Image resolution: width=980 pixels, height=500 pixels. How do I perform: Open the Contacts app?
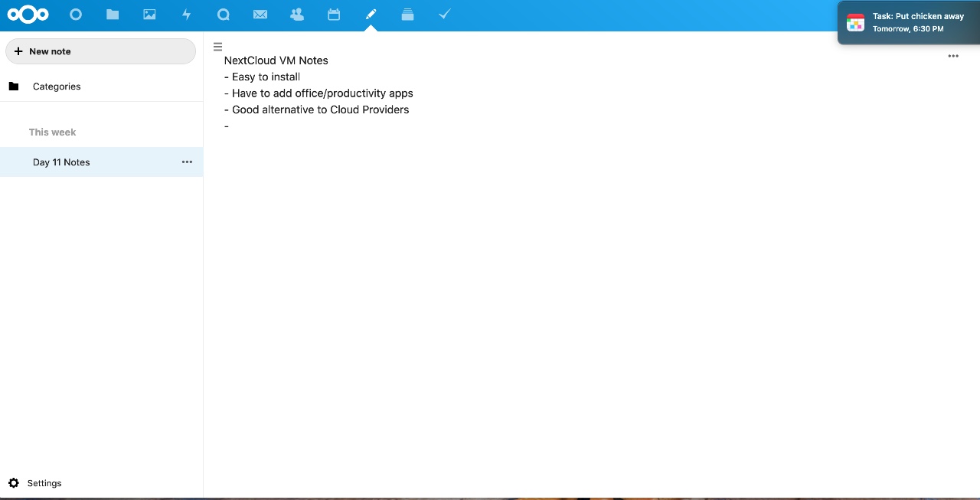click(296, 14)
